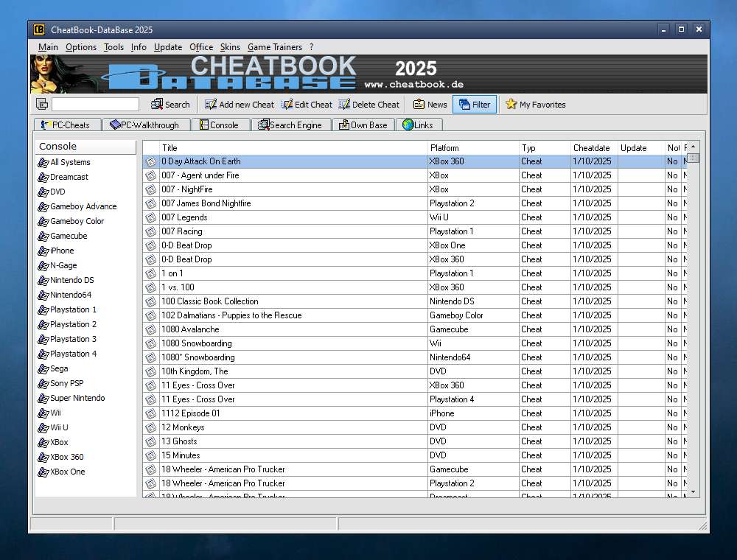Screen dimensions: 737x560
Task: Sort the list by the Platform column
Action: click(473, 148)
